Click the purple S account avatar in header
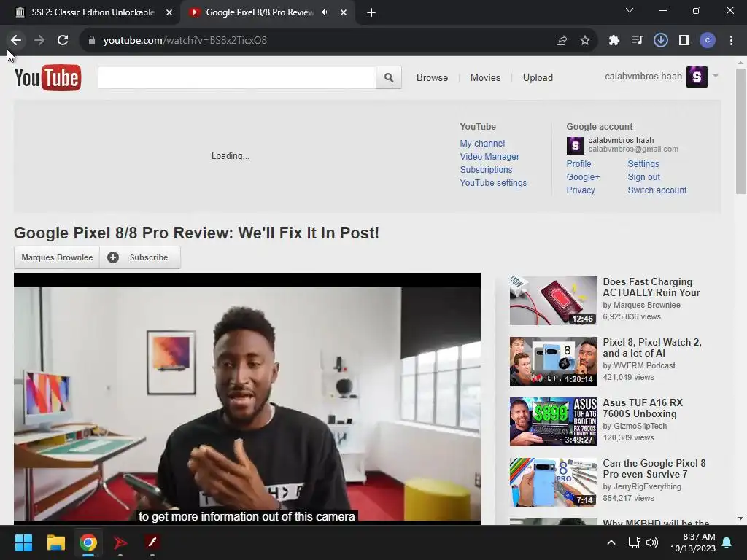This screenshot has height=560, width=747. click(x=697, y=77)
